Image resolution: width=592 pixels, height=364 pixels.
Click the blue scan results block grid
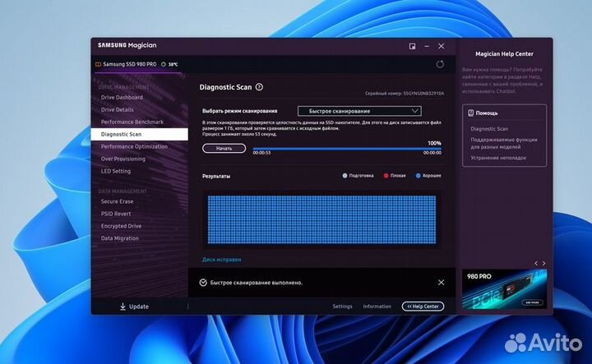tap(321, 219)
